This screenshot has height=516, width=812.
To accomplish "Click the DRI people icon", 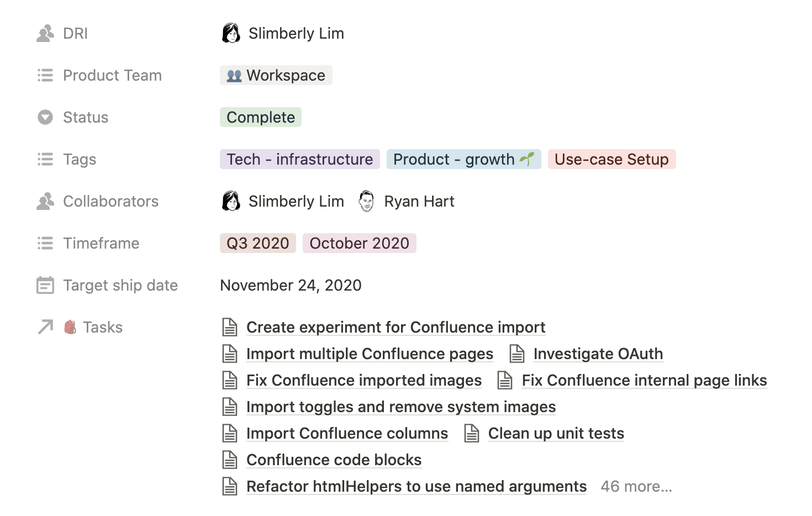I will pyautogui.click(x=45, y=33).
